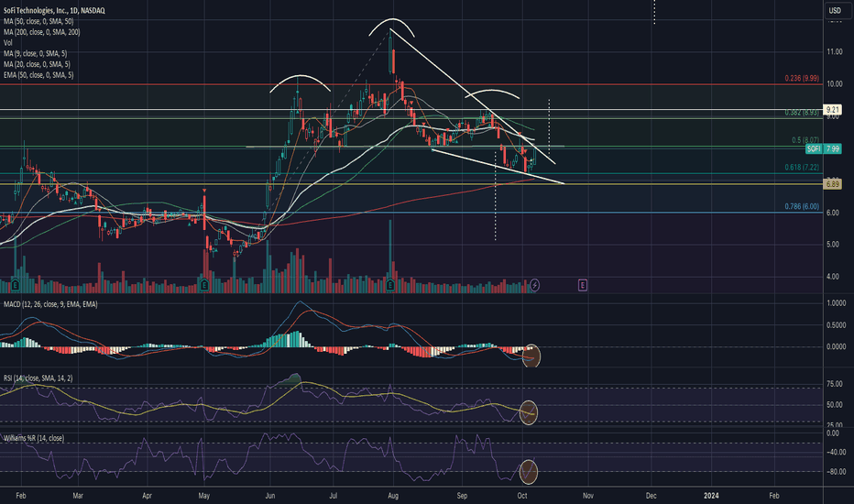
Task: Select the 0.236 (9.99) Fibonacci level label
Action: coord(802,79)
